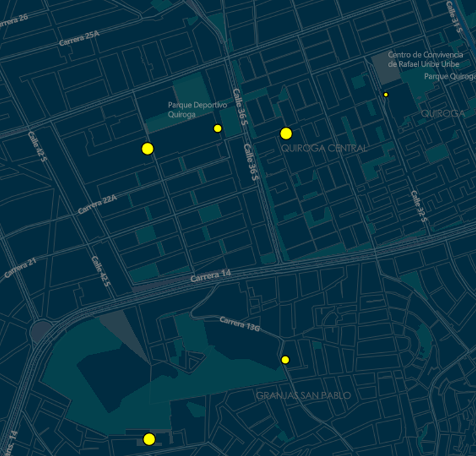Click the Carrera 21 street label
The width and height of the screenshot is (476, 456).
(x=20, y=268)
